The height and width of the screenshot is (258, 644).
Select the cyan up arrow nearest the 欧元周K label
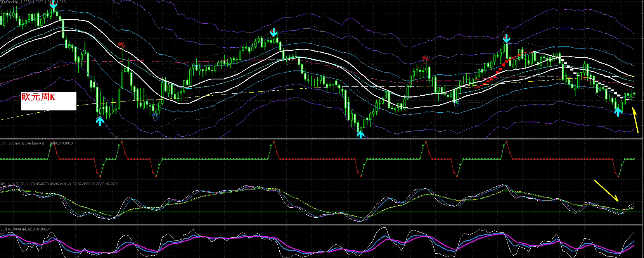click(100, 121)
